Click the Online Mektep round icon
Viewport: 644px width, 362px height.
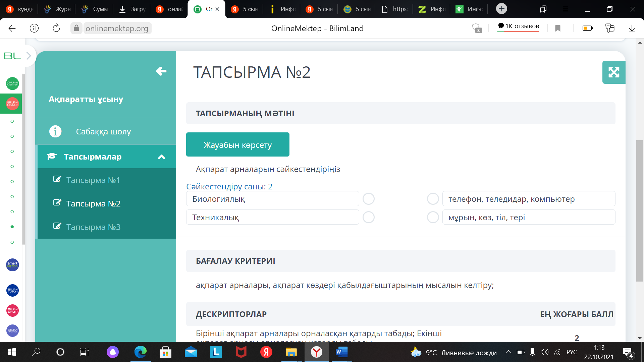[x=12, y=83]
